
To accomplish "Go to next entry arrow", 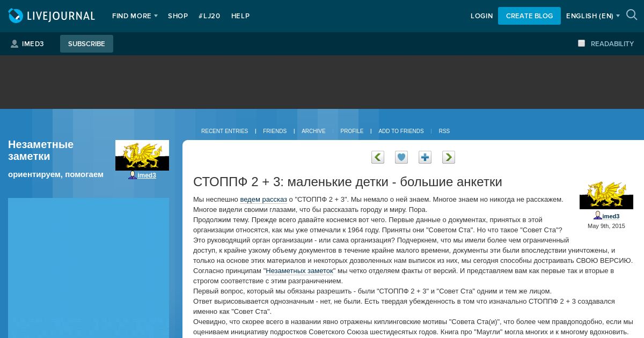I will (x=449, y=157).
